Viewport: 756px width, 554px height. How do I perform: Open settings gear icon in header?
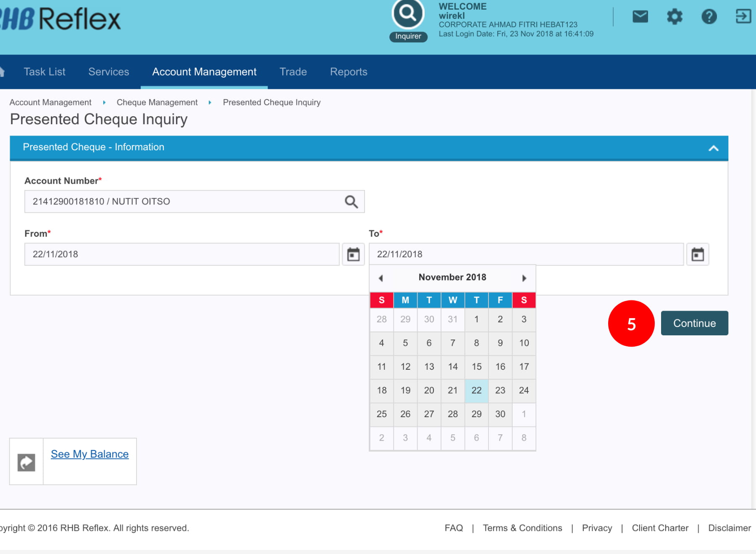tap(675, 17)
